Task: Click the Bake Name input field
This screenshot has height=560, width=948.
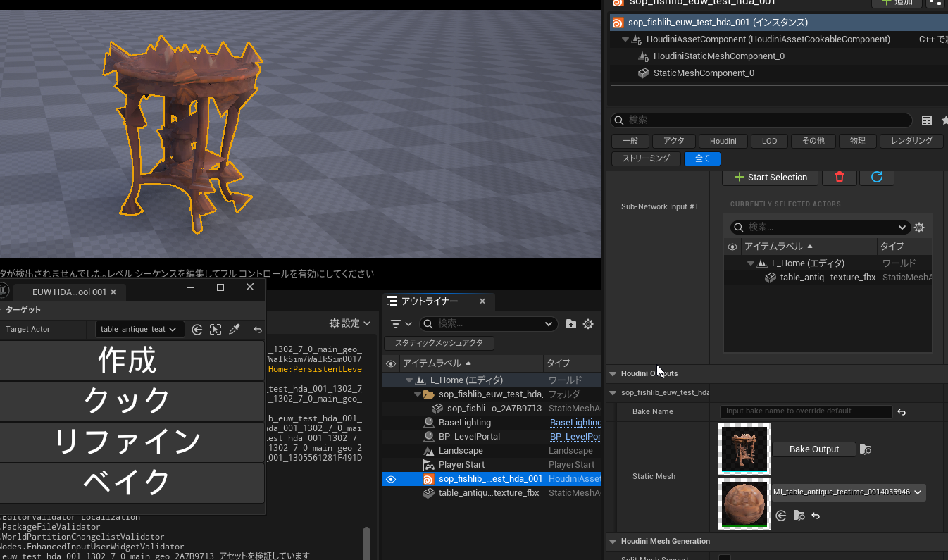Action: point(806,411)
